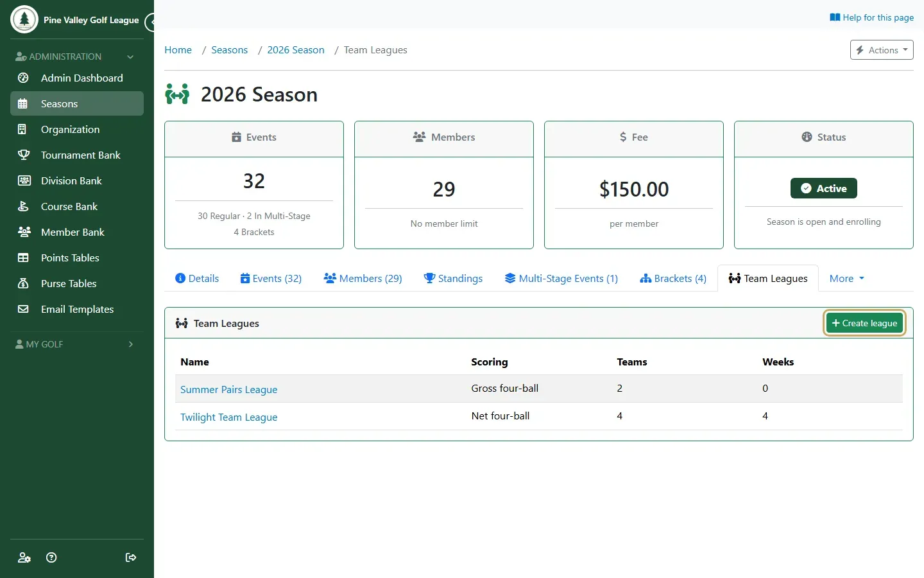
Task: Open Summer Pairs League link
Action: pyautogui.click(x=229, y=389)
